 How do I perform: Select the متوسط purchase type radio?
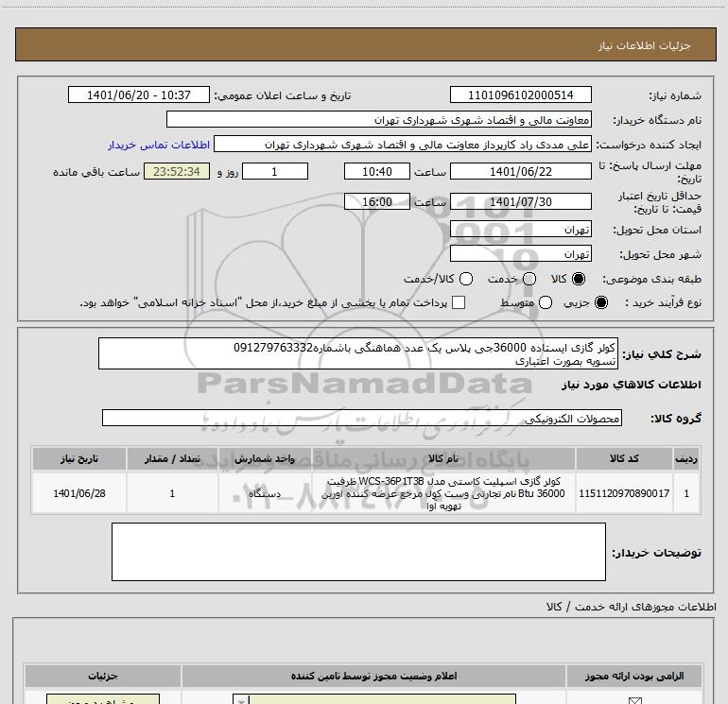546,302
